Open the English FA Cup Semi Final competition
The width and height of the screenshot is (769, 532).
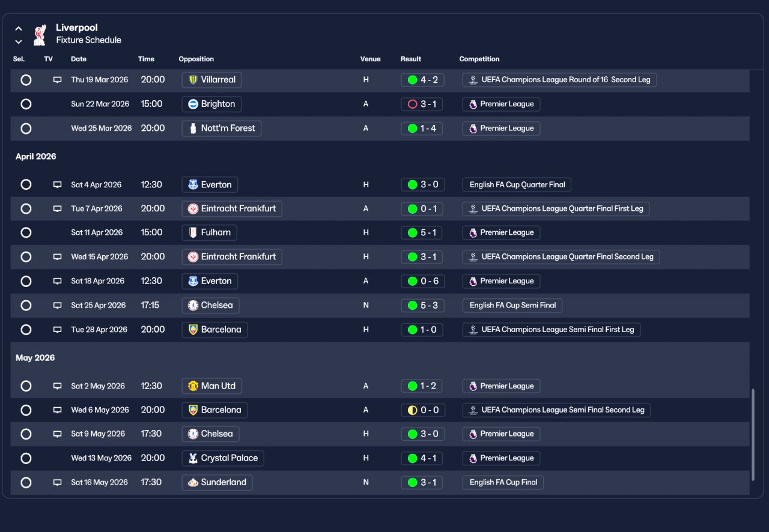tap(512, 305)
